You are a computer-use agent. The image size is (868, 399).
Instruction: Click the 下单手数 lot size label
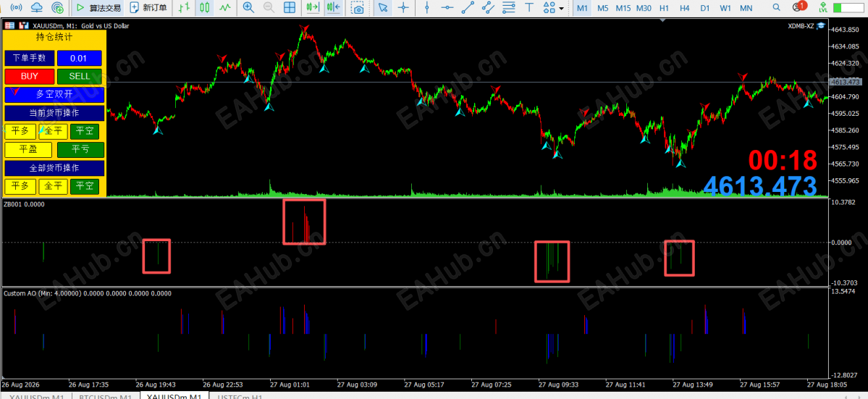pyautogui.click(x=30, y=58)
